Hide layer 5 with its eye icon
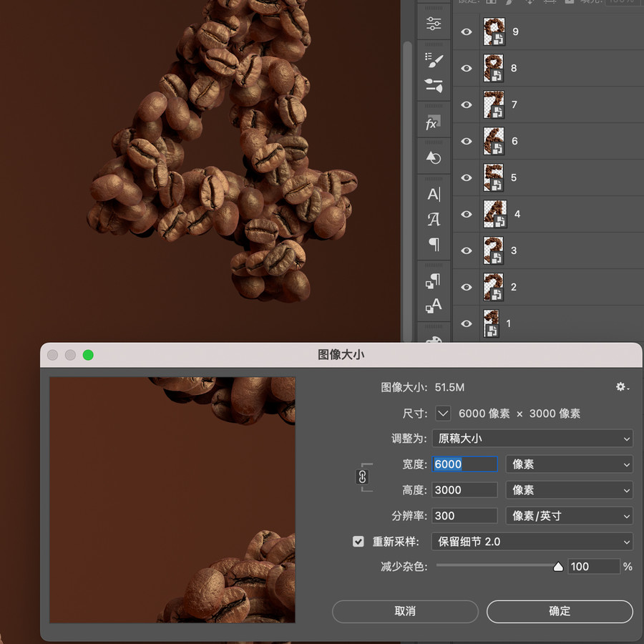644x644 pixels. [x=466, y=178]
